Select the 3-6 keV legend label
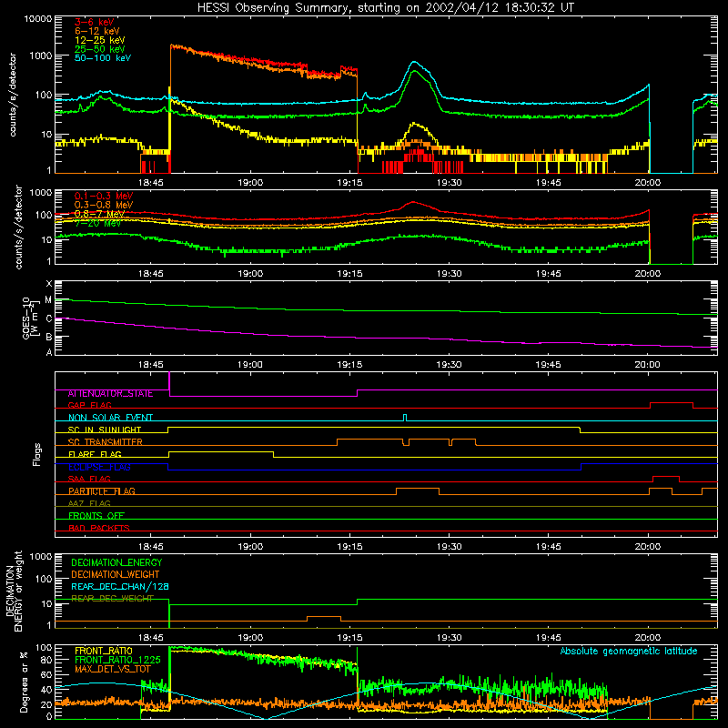The height and width of the screenshot is (728, 728). pos(95,22)
